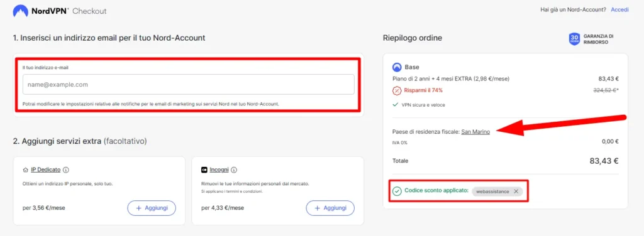The width and height of the screenshot is (644, 236).
Task: Click the green checkmark beside Codice sconto applicato
Action: coord(397,191)
